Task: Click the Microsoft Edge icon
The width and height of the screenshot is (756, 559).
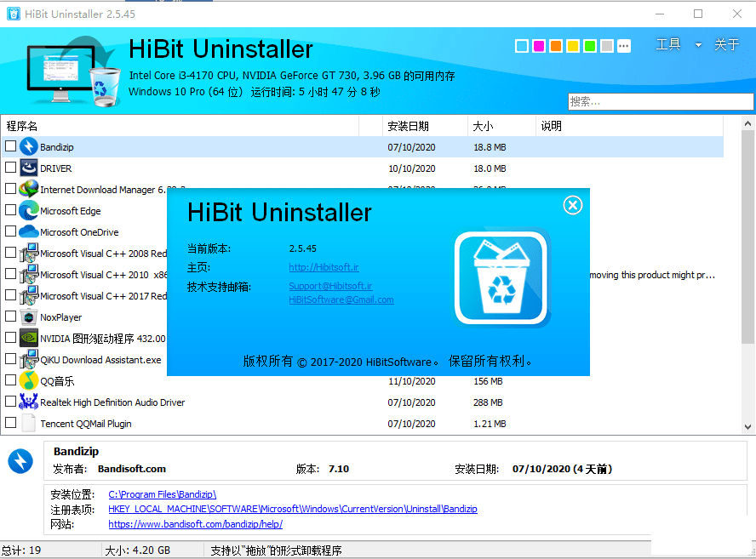Action: 29,210
